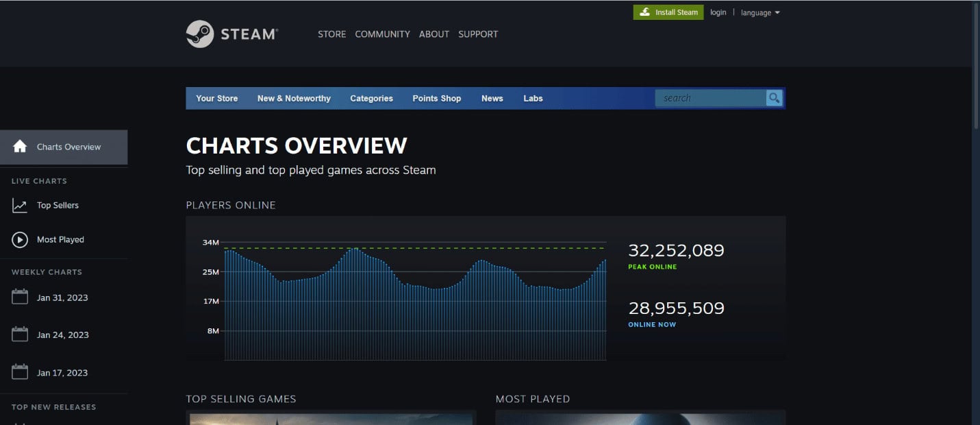Open the Points Shop tab

[x=436, y=98]
